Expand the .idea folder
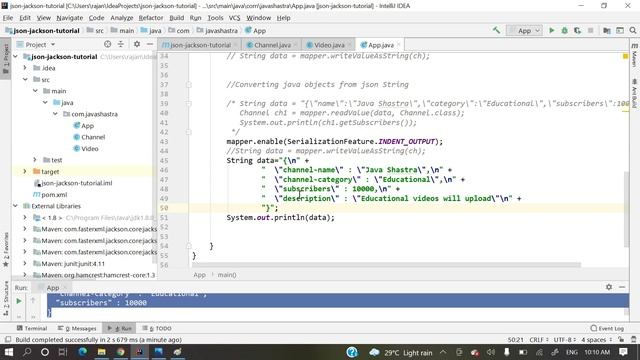The width and height of the screenshot is (640, 360). coord(25,68)
